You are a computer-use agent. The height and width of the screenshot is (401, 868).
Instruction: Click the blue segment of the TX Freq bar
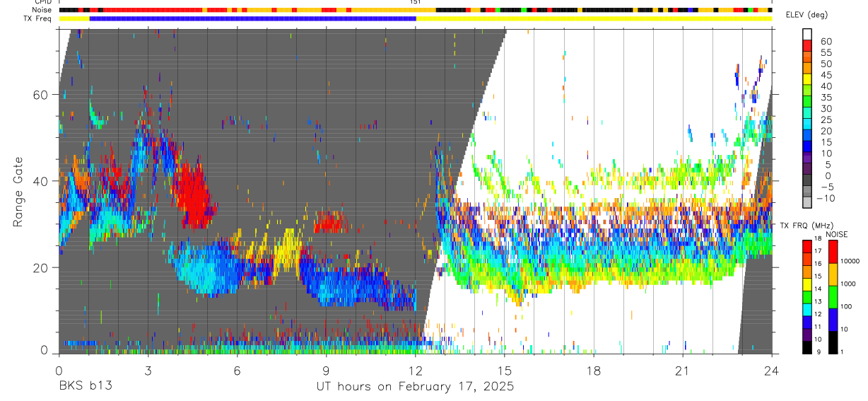click(252, 18)
